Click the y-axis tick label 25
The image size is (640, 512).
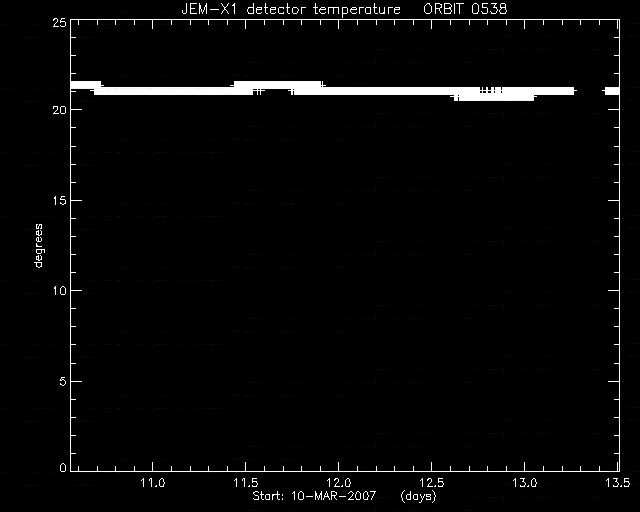coord(60,23)
